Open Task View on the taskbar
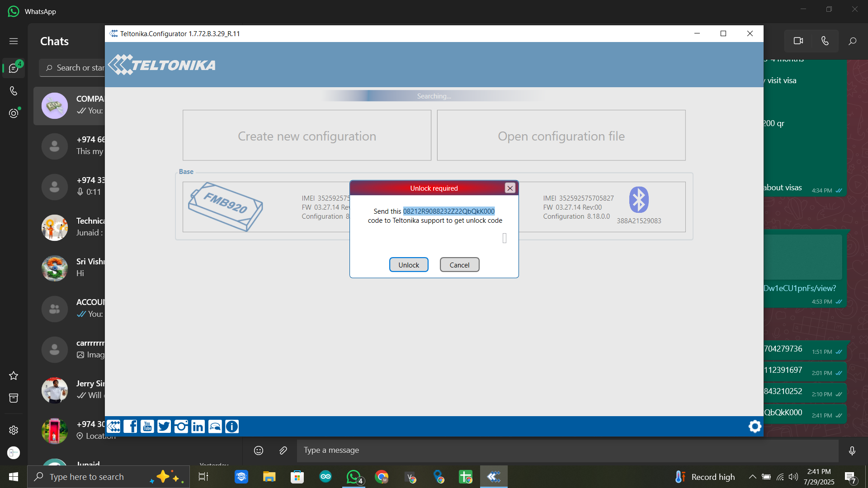Image resolution: width=868 pixels, height=488 pixels. 203,477
